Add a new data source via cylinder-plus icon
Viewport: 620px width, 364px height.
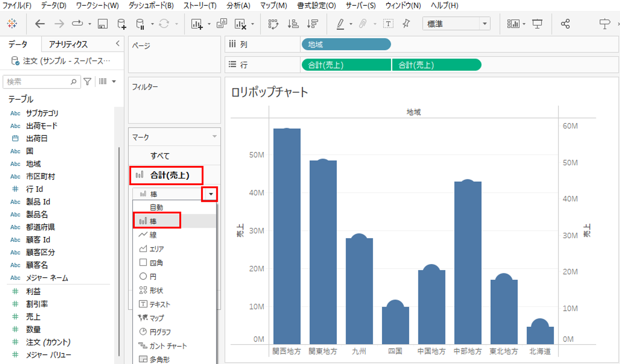121,24
